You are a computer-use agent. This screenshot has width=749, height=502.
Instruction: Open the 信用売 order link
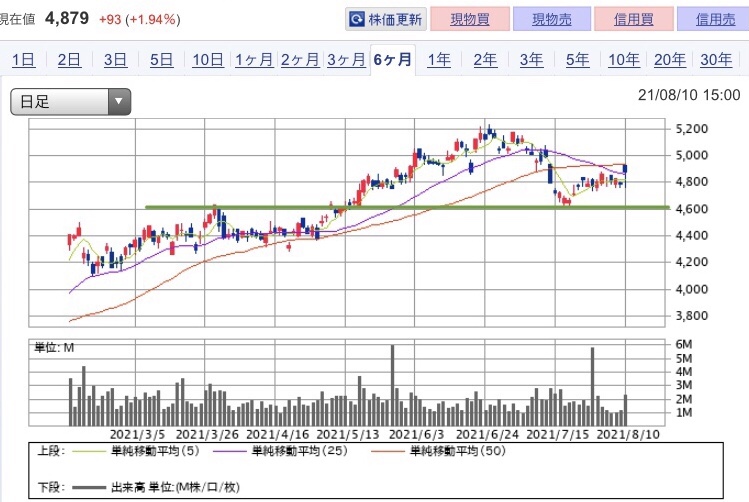click(715, 19)
